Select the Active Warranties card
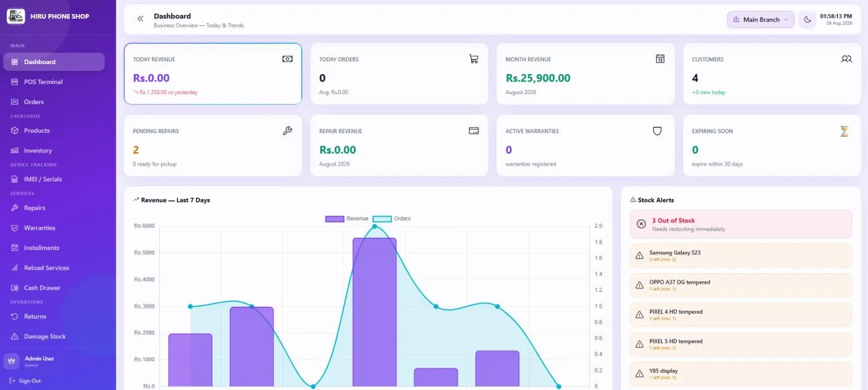 tap(585, 146)
